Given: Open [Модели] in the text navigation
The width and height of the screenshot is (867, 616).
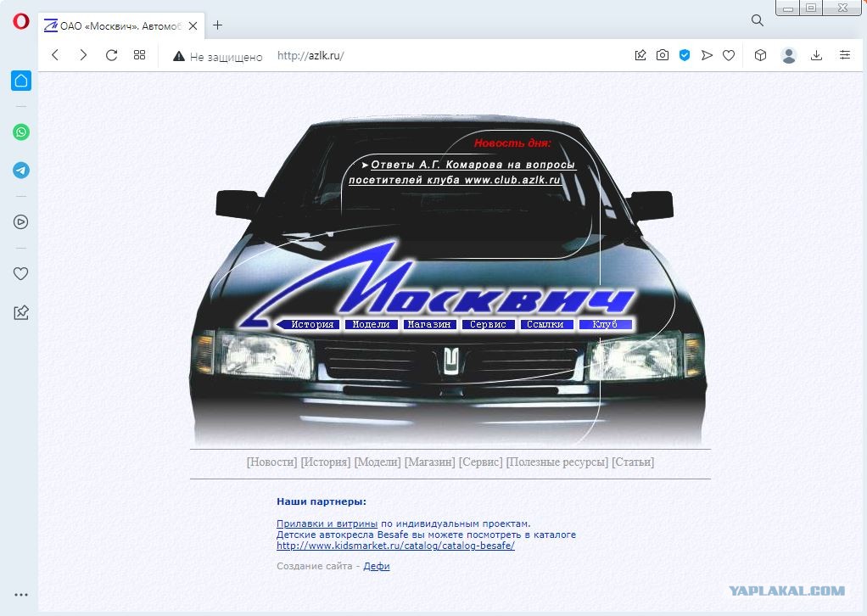Looking at the screenshot, I should click(x=378, y=462).
